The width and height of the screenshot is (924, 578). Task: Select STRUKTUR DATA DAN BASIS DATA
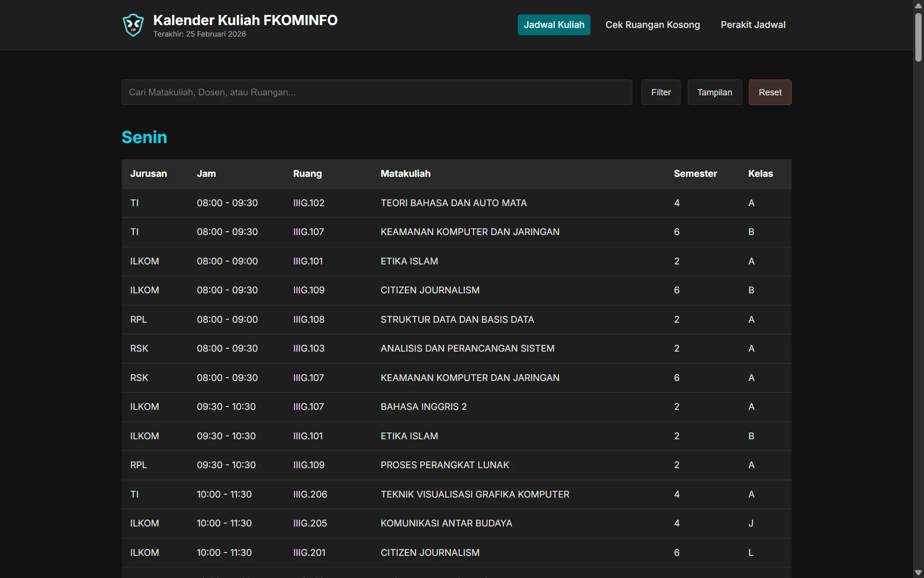(457, 319)
